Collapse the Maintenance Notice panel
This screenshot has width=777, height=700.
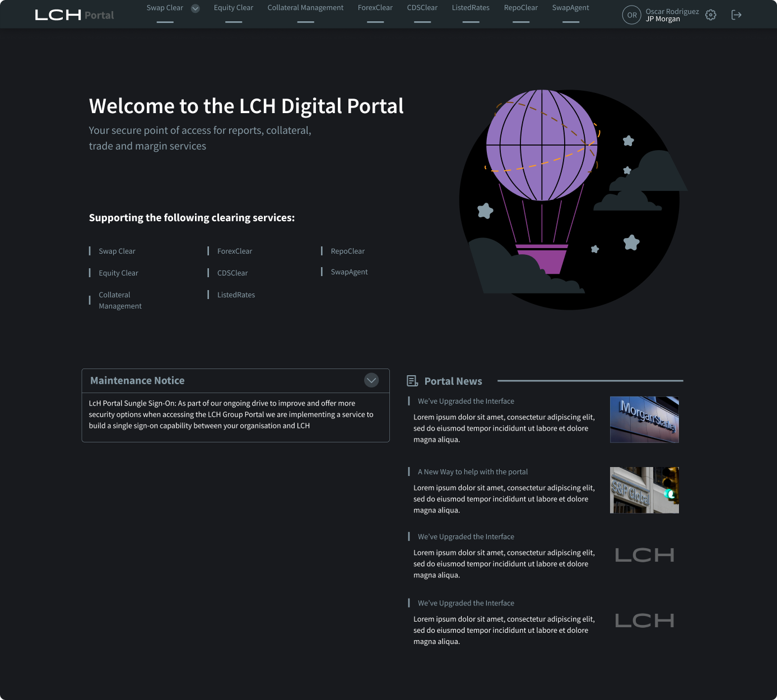[371, 380]
